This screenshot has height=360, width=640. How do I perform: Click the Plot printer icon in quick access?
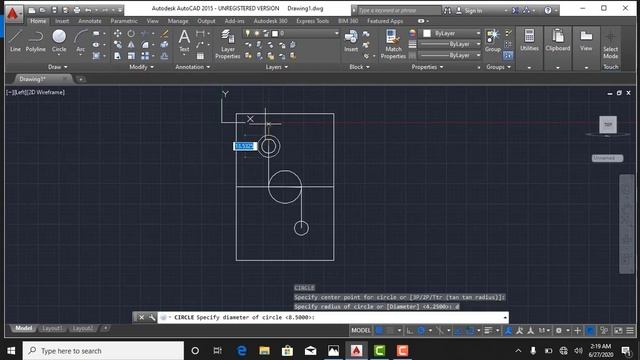pyautogui.click(x=77, y=10)
